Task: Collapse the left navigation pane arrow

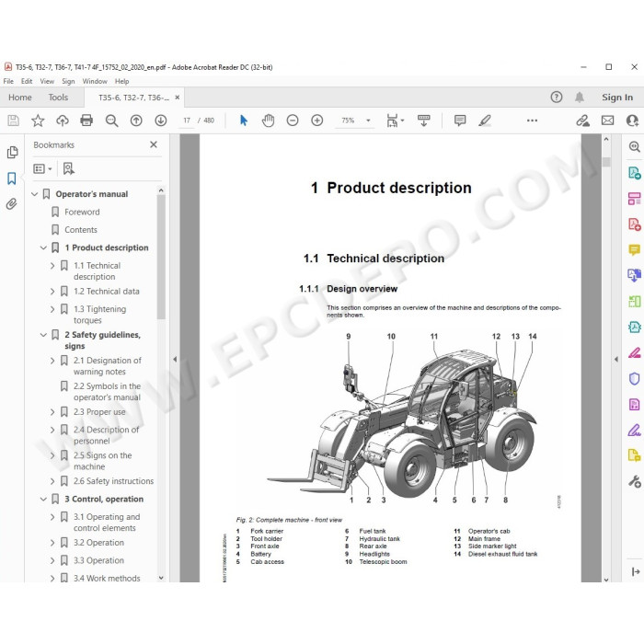Action: pyautogui.click(x=175, y=359)
